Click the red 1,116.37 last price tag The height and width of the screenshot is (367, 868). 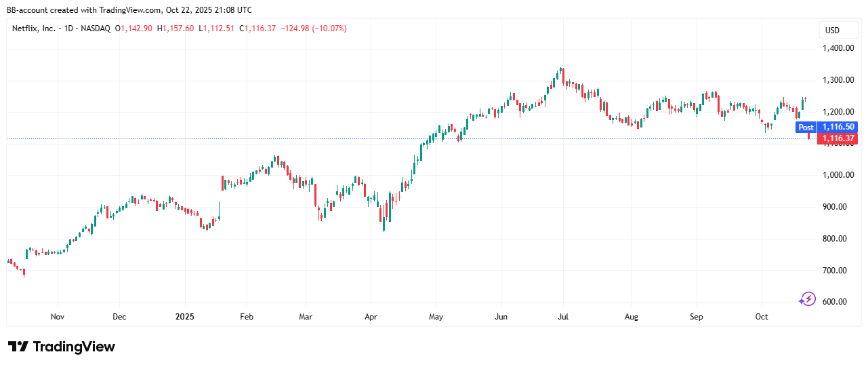tap(838, 138)
